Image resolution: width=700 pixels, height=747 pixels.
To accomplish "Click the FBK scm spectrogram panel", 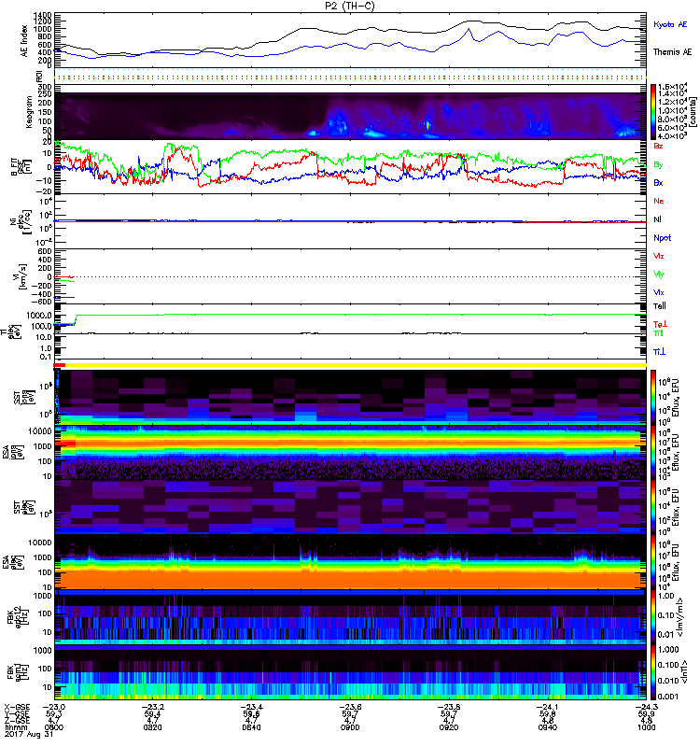I will point(350,672).
